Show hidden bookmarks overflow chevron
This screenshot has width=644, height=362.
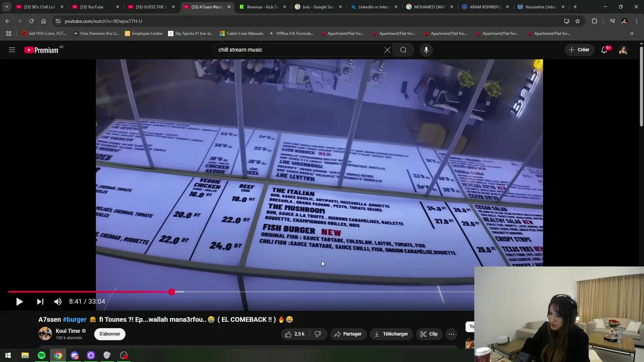pos(632,33)
